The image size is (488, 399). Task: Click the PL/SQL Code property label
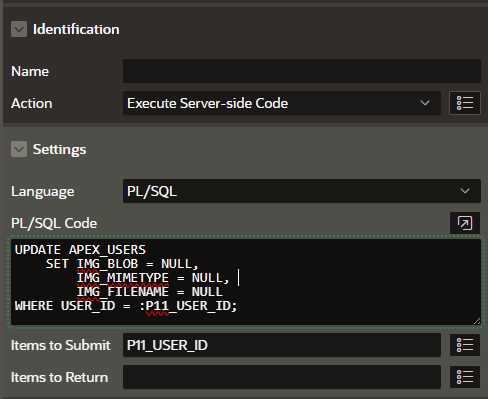click(54, 223)
